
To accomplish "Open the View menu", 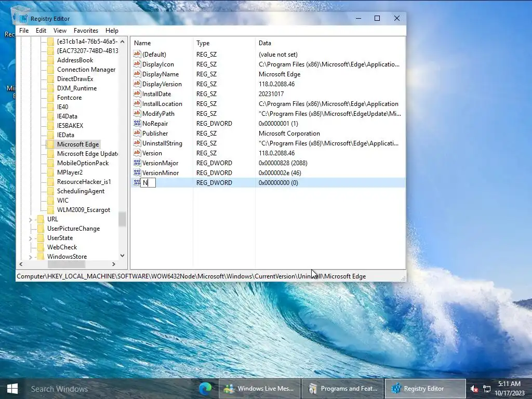I will [x=60, y=31].
